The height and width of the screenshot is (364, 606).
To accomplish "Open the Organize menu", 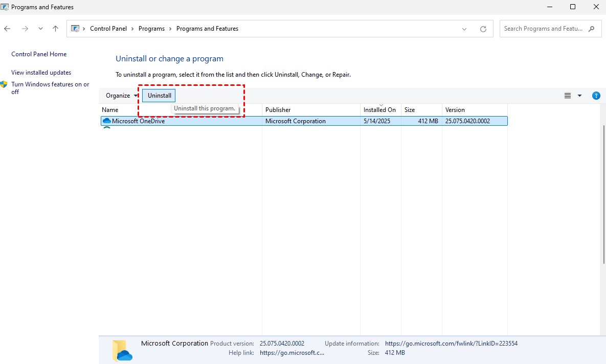I will (x=121, y=96).
